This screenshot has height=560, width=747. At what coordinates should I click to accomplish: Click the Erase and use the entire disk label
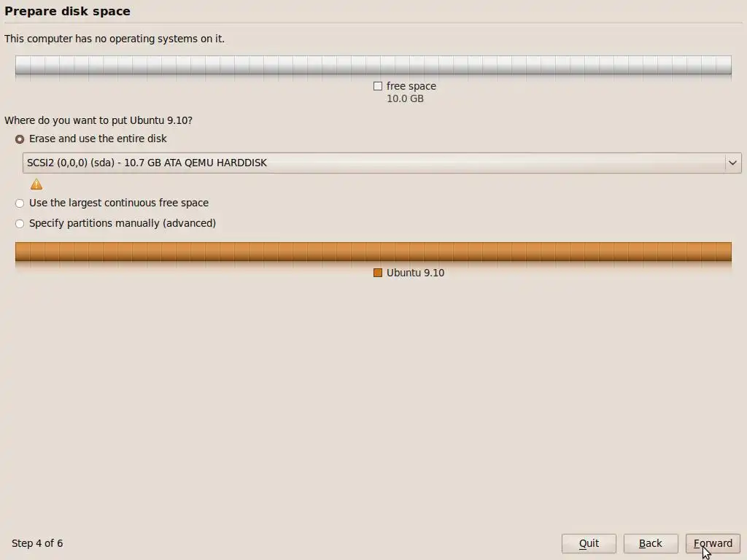98,139
